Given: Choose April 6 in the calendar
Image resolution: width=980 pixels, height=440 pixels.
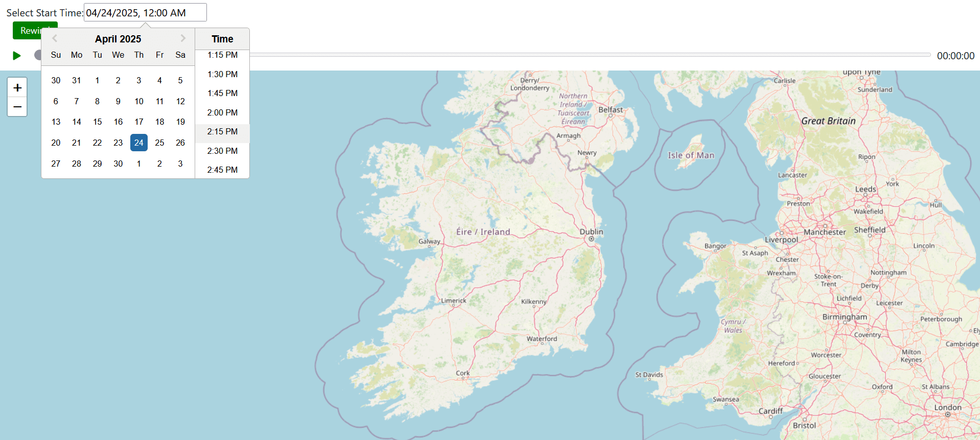Looking at the screenshot, I should tap(56, 101).
